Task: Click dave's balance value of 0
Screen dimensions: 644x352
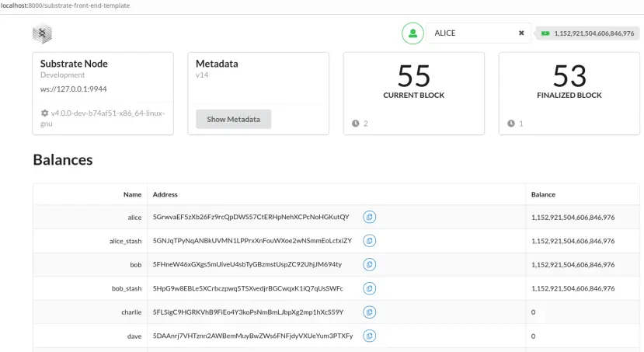Action: (x=533, y=336)
